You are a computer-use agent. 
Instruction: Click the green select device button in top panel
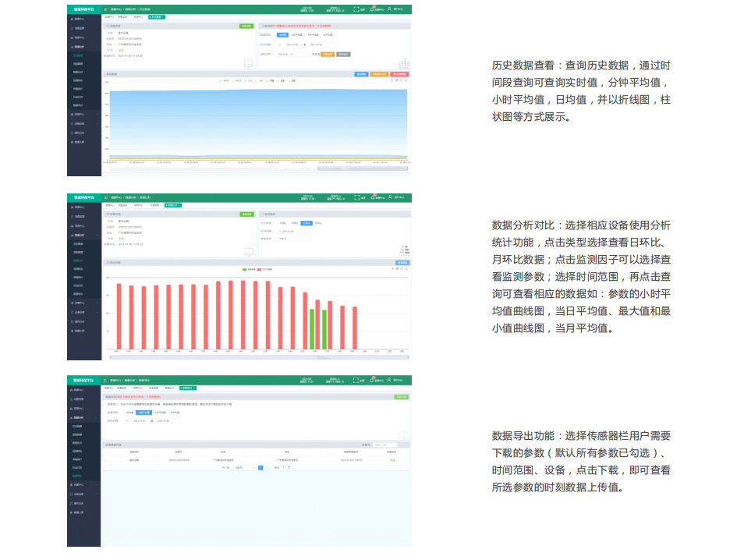tap(246, 27)
